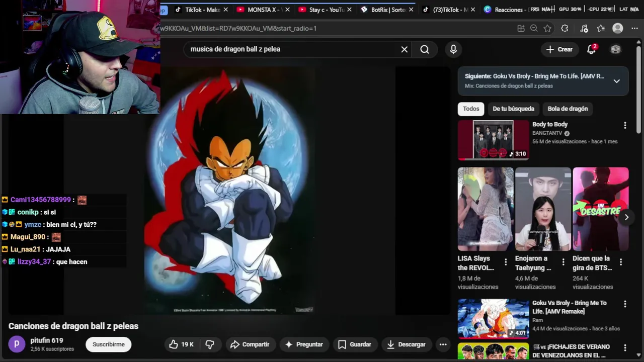The image size is (644, 362).
Task: Click the Preguntar button
Action: [x=304, y=344]
